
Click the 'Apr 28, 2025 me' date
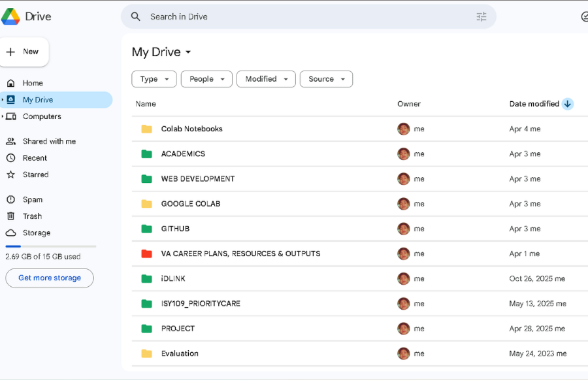[x=537, y=329]
